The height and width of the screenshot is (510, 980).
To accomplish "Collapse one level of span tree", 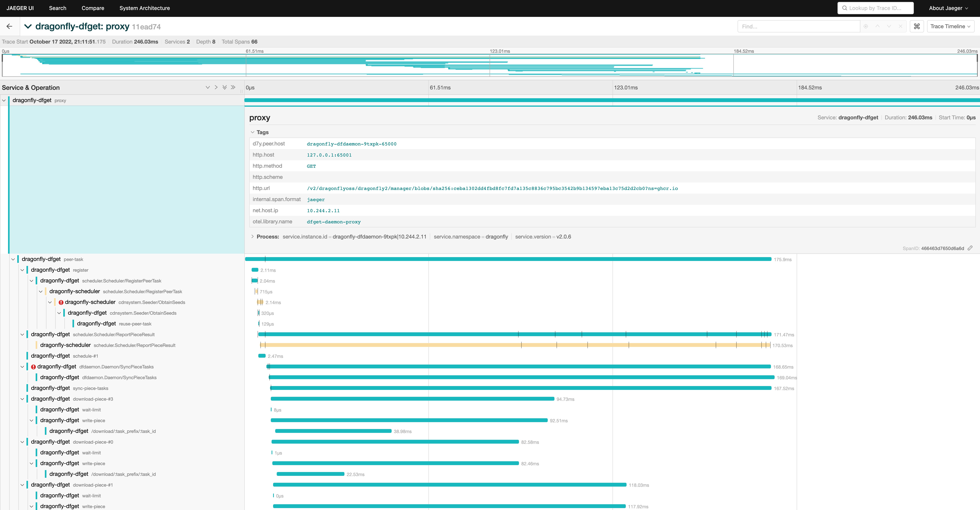I will click(x=216, y=87).
